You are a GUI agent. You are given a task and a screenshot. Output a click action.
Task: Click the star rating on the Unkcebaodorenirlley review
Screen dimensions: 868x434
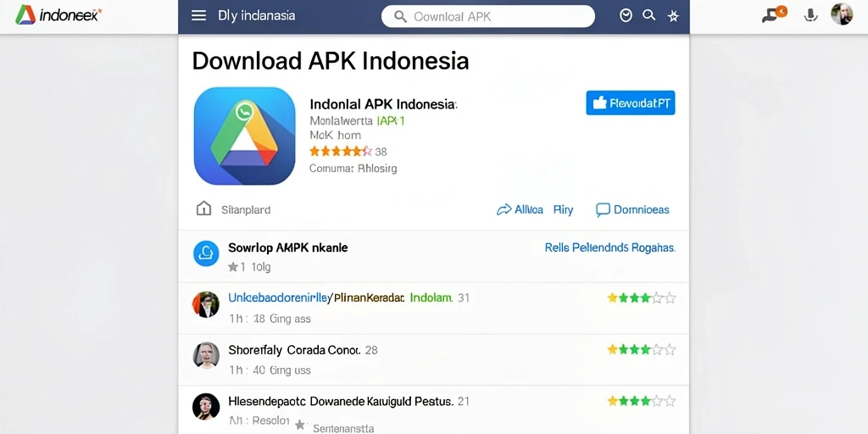click(641, 298)
